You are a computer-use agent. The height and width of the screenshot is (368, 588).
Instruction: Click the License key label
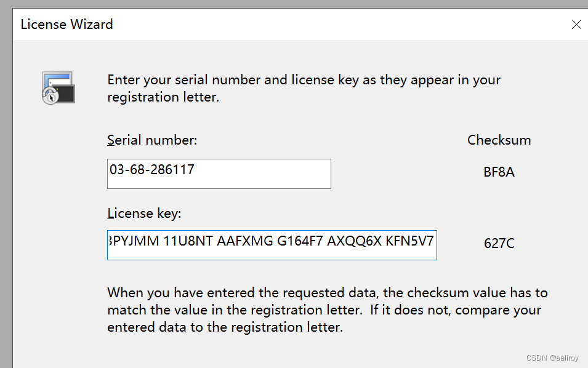(143, 213)
